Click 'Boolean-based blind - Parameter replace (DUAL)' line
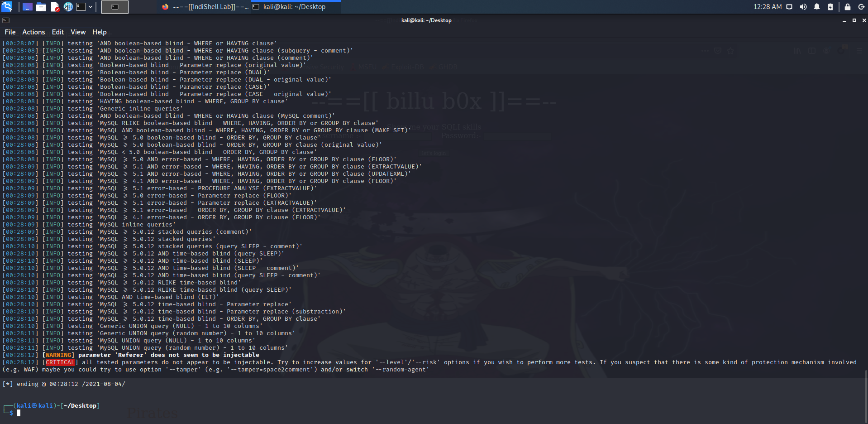Screen dimensions: 868x424 click(136, 72)
